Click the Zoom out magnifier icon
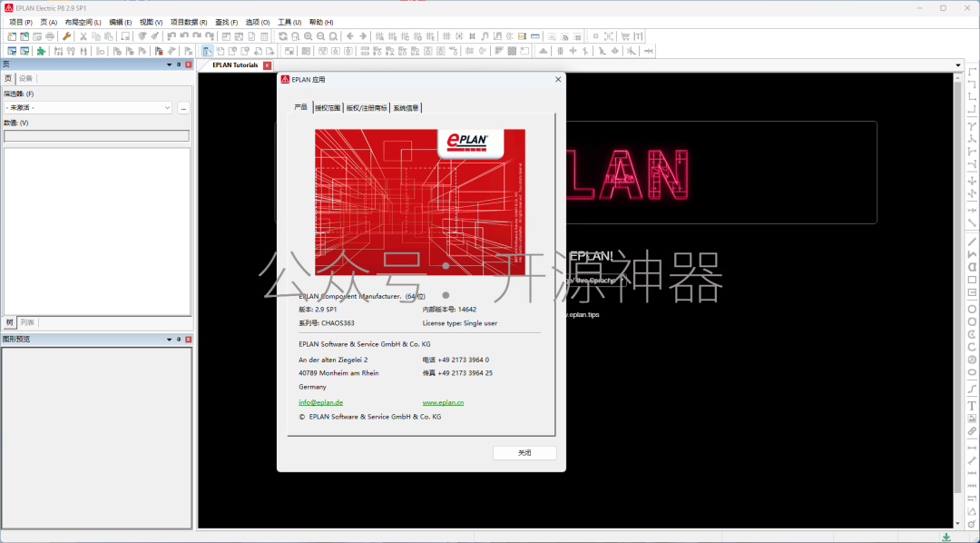 (x=320, y=36)
